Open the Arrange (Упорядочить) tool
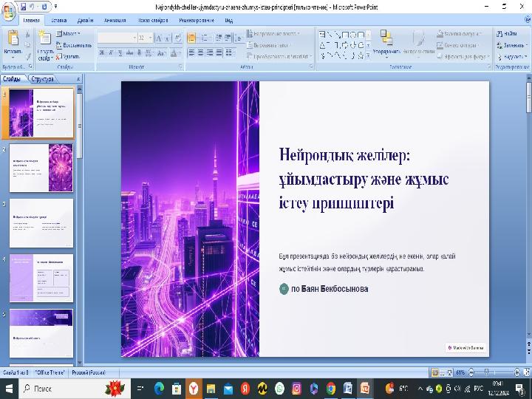The width and height of the screenshot is (532, 399). 386,42
